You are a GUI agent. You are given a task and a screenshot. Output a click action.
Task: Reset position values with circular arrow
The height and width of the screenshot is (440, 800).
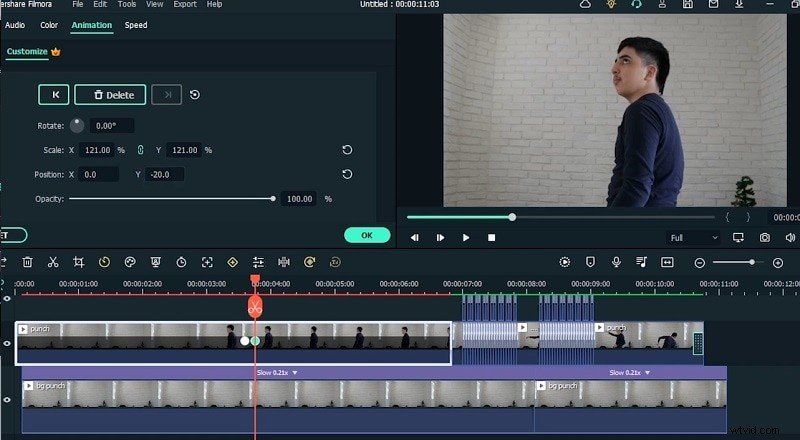coord(347,175)
